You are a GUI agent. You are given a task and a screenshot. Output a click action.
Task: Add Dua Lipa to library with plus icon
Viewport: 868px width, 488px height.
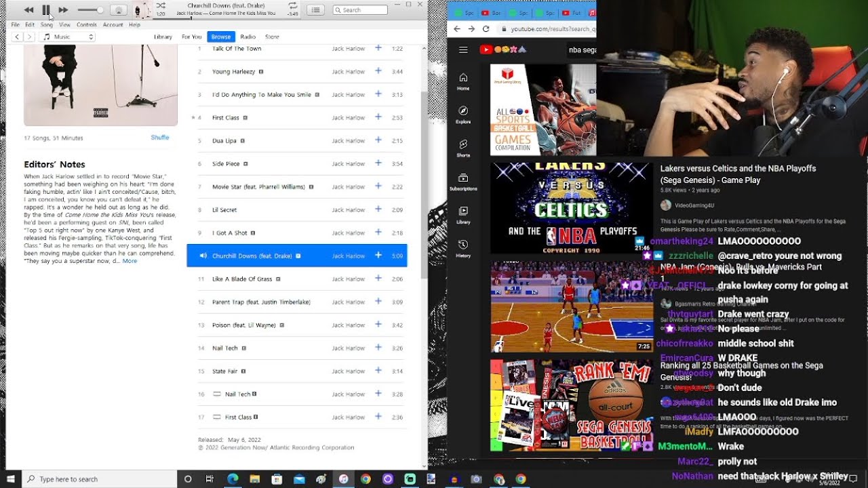[378, 140]
